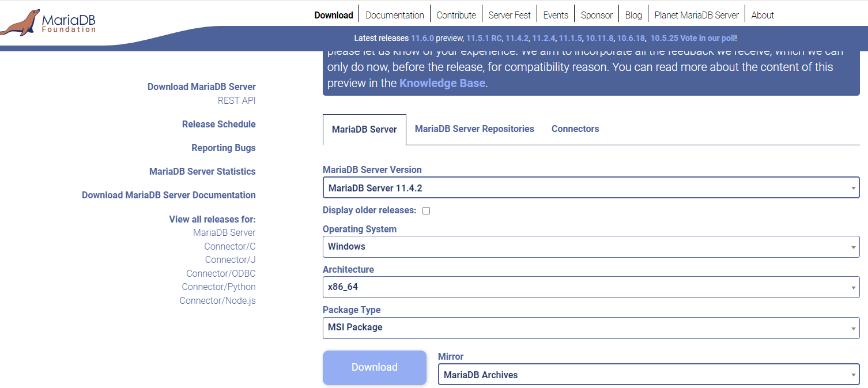Open the Reporting Bugs sidebar link
Viewport: 868px width, 388px height.
click(224, 148)
